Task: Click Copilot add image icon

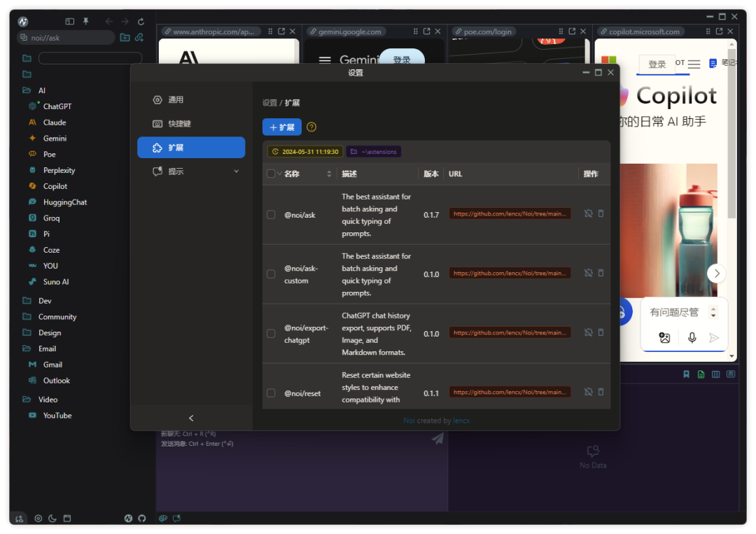Action: point(664,338)
